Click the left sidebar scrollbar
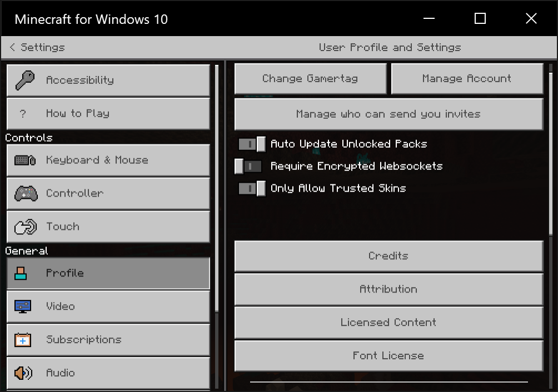 click(217, 188)
